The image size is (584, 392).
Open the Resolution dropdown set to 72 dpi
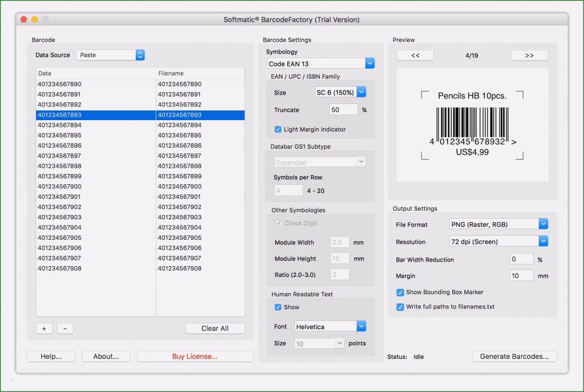pyautogui.click(x=498, y=241)
